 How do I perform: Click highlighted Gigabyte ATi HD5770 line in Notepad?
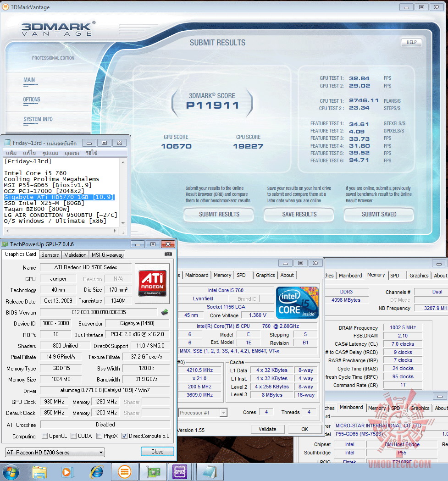pos(59,197)
